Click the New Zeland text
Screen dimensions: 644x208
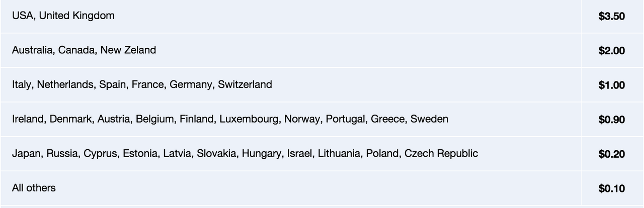coord(128,50)
